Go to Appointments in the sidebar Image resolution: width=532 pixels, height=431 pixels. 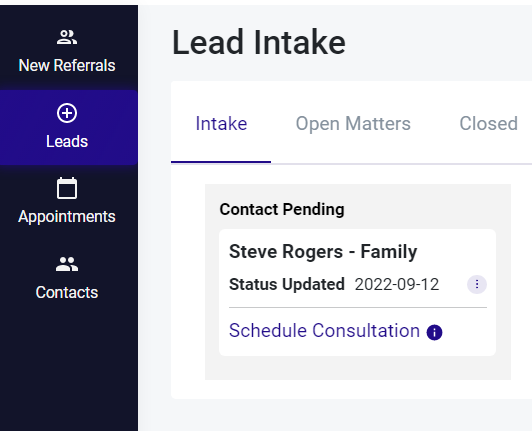tap(67, 217)
